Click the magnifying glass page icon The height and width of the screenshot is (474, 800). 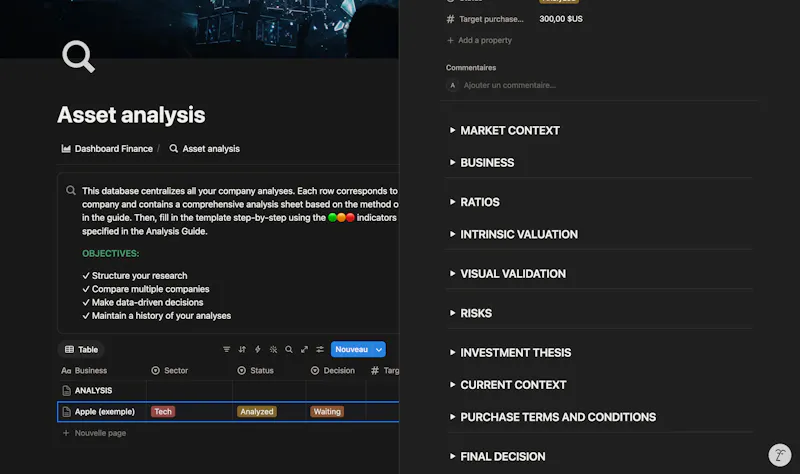pyautogui.click(x=79, y=57)
